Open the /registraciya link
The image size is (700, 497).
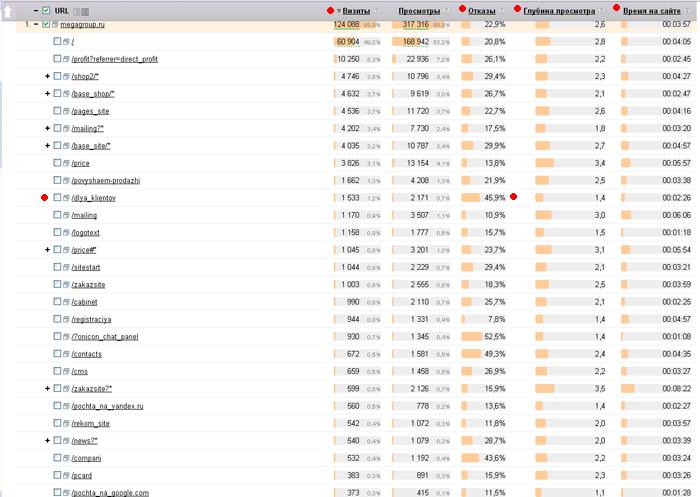pyautogui.click(x=92, y=319)
